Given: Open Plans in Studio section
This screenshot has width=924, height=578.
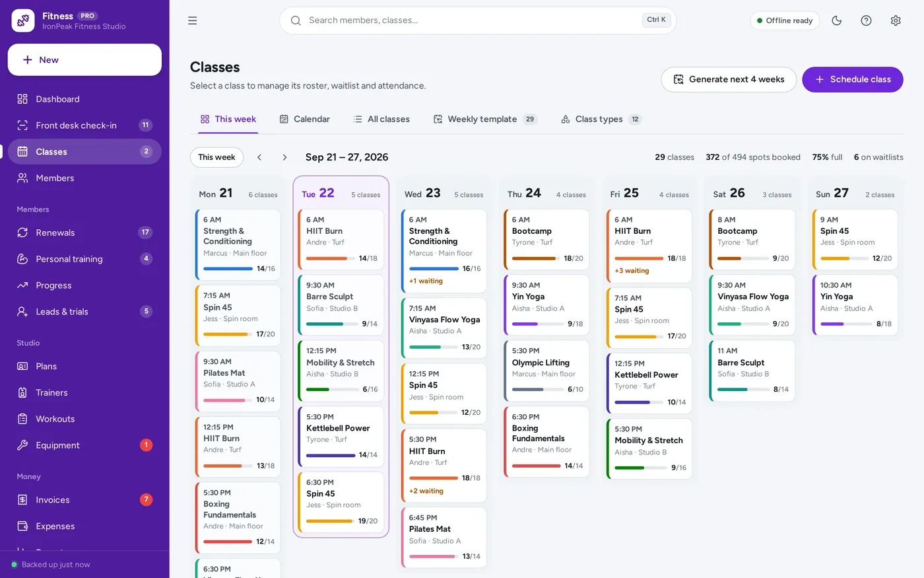Looking at the screenshot, I should pos(84,366).
